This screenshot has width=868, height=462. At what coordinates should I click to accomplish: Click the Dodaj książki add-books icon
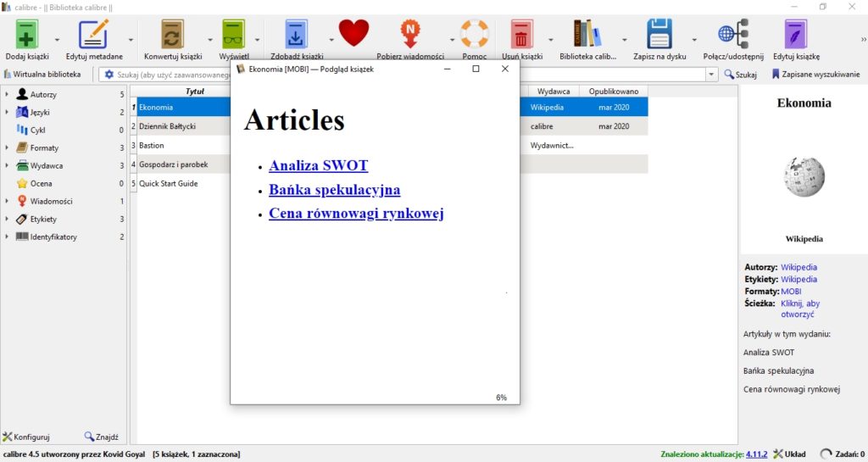26,34
